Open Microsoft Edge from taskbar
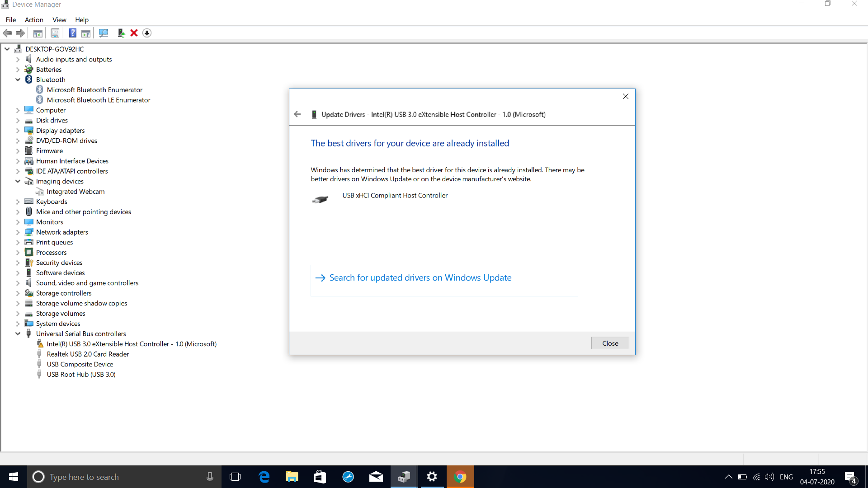Image resolution: width=868 pixels, height=488 pixels. [264, 477]
